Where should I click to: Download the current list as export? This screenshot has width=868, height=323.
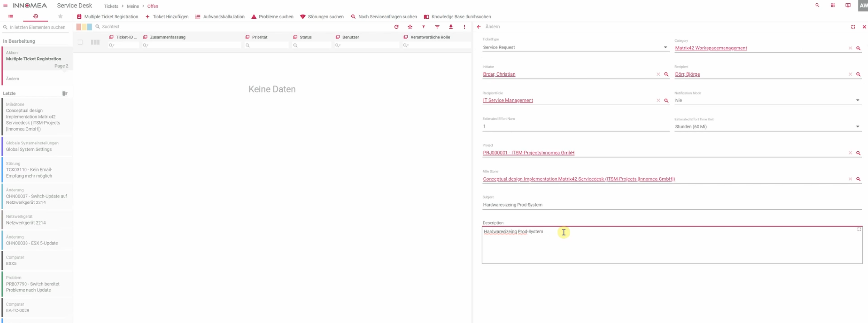(x=451, y=27)
